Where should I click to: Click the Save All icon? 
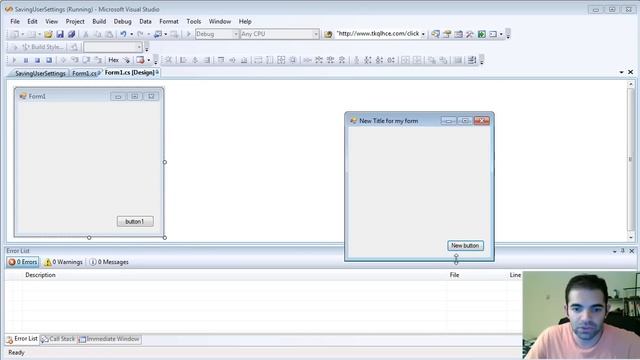[71, 34]
